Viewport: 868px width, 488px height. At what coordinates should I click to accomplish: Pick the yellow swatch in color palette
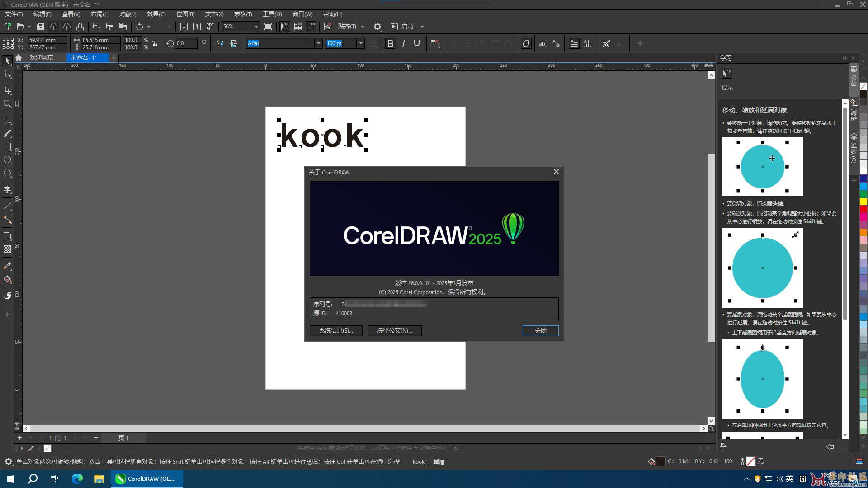click(x=863, y=201)
